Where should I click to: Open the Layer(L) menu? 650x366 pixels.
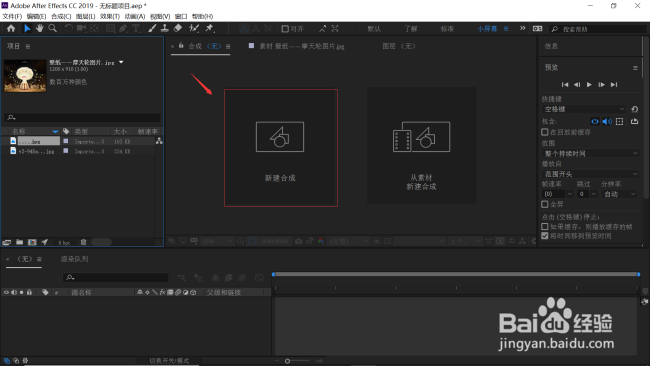[x=85, y=16]
